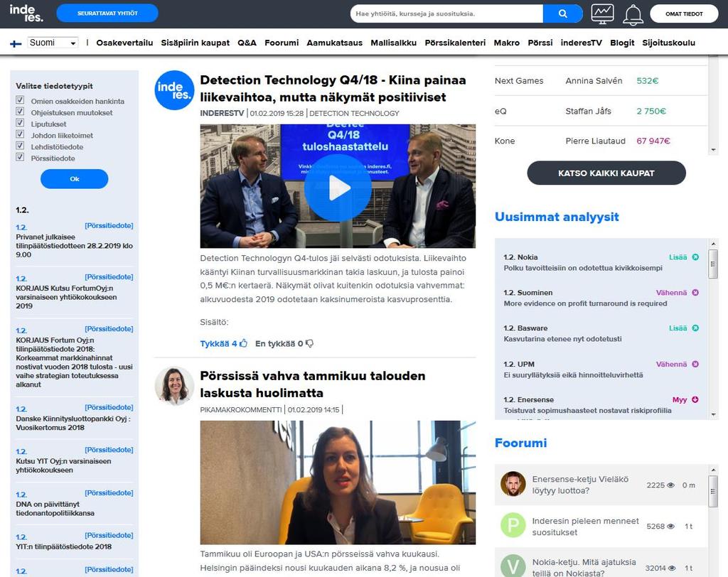Viewport: 728px width, 577px height.
Task: Open Sisäpiirin kaupat menu item
Action: click(x=195, y=43)
